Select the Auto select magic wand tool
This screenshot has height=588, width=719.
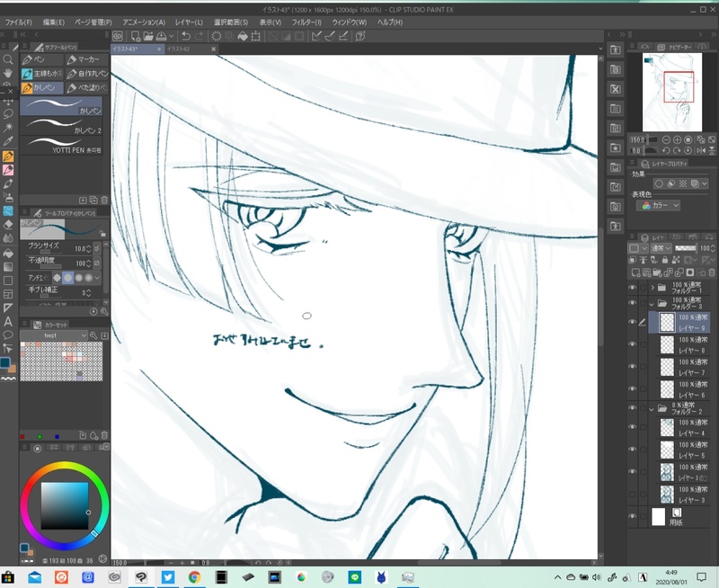click(8, 127)
